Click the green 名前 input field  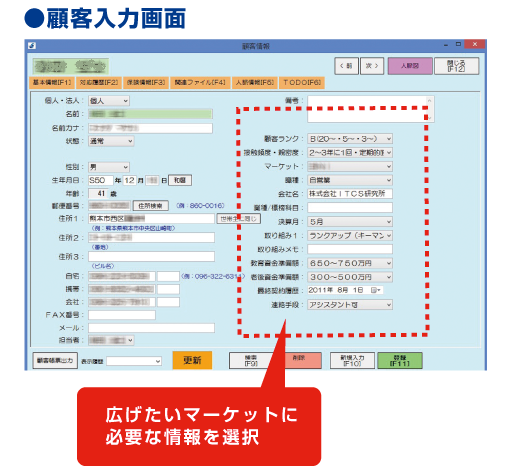pyautogui.click(x=150, y=114)
